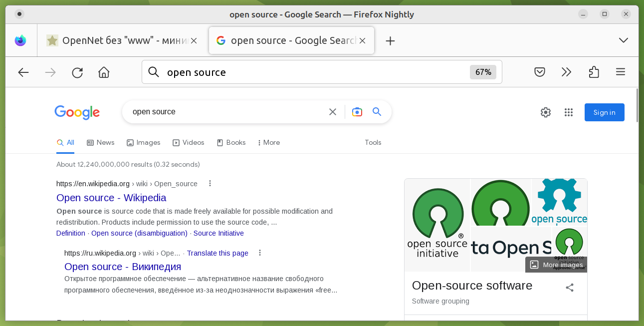This screenshot has width=644, height=326.
Task: Expand the list all tabs chevron
Action: 623,40
